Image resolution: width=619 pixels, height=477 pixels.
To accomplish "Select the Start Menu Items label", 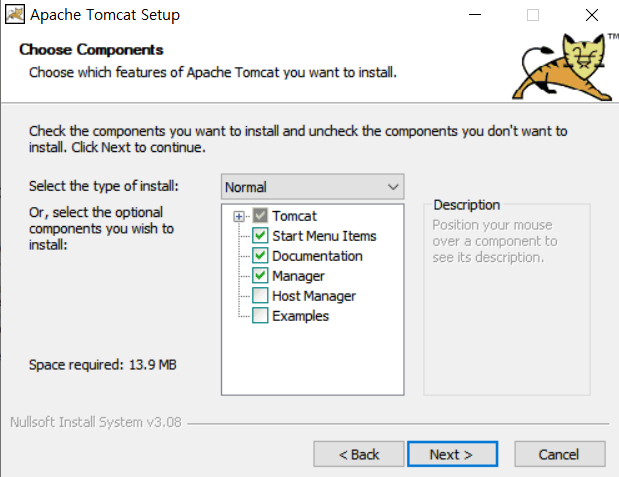I will coord(325,236).
